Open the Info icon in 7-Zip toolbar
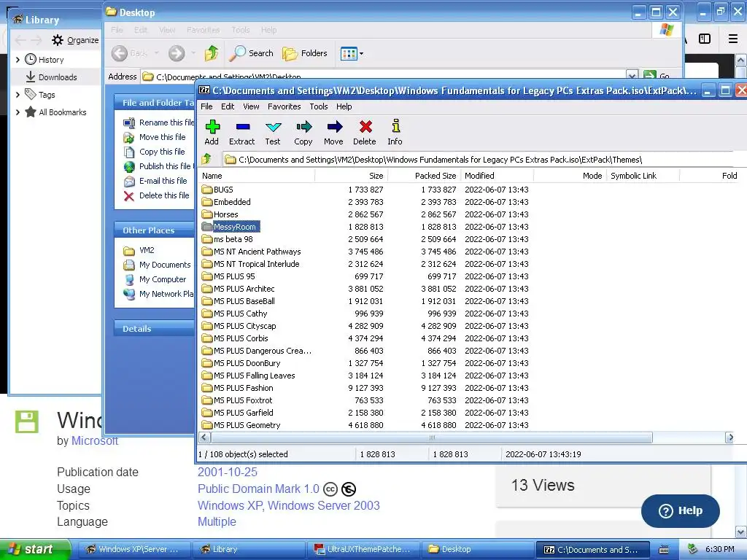Viewport: 747px width, 560px height. [395, 132]
